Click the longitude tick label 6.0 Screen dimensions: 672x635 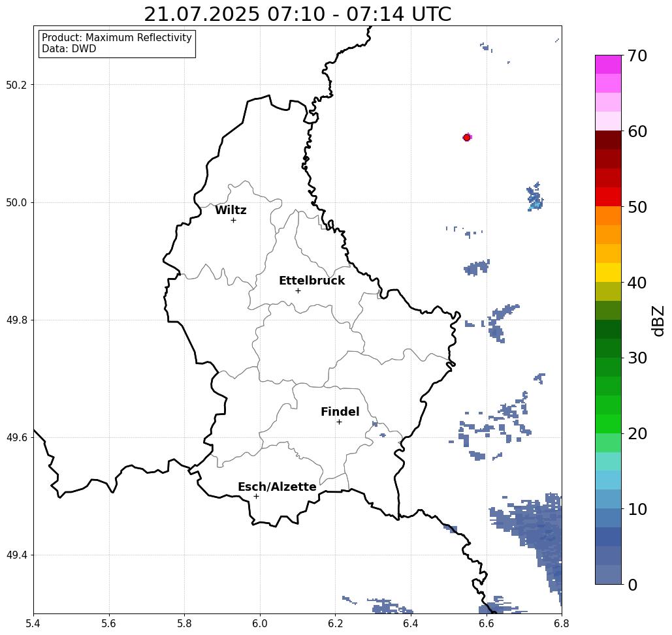click(260, 623)
